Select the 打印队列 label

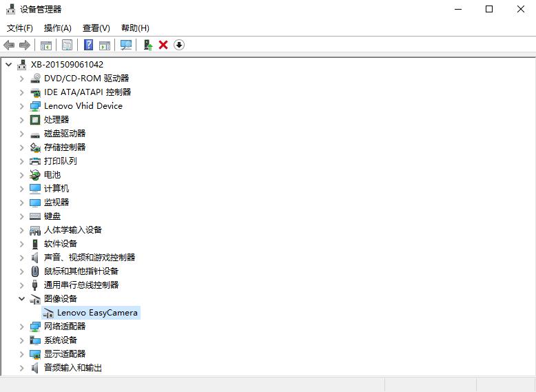click(61, 161)
